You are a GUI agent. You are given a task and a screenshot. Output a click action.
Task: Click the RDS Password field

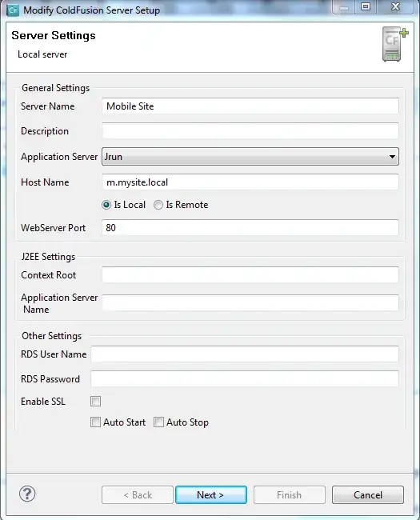[245, 378]
